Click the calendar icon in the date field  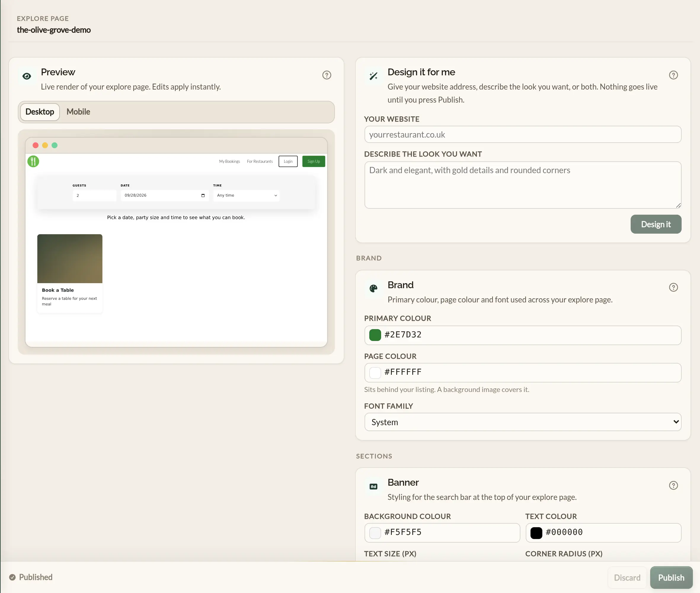pos(203,195)
